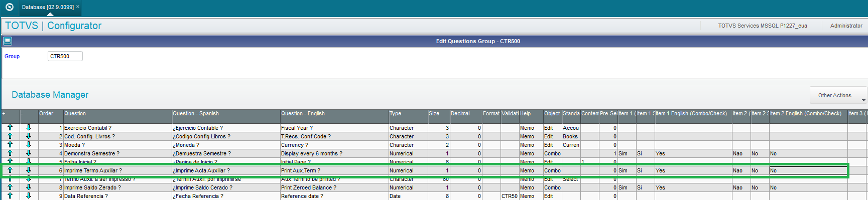
Task: Move Cod. Config. Livros row down
Action: [x=29, y=136]
